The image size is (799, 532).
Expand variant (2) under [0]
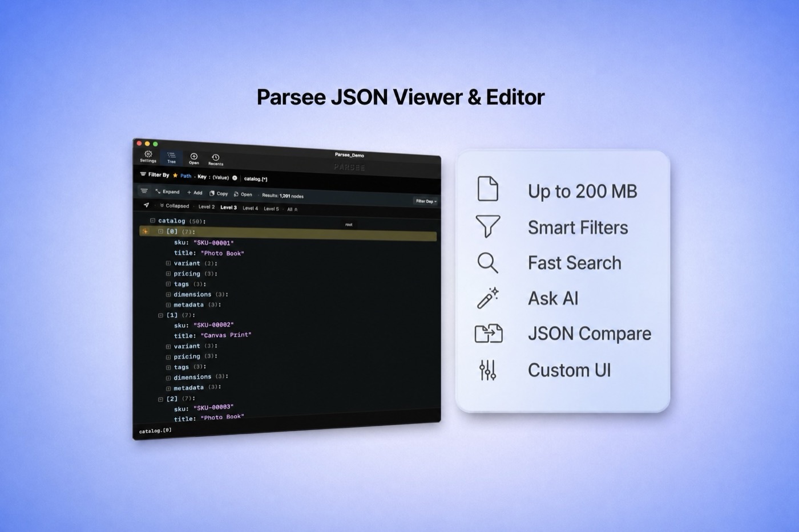tap(168, 263)
